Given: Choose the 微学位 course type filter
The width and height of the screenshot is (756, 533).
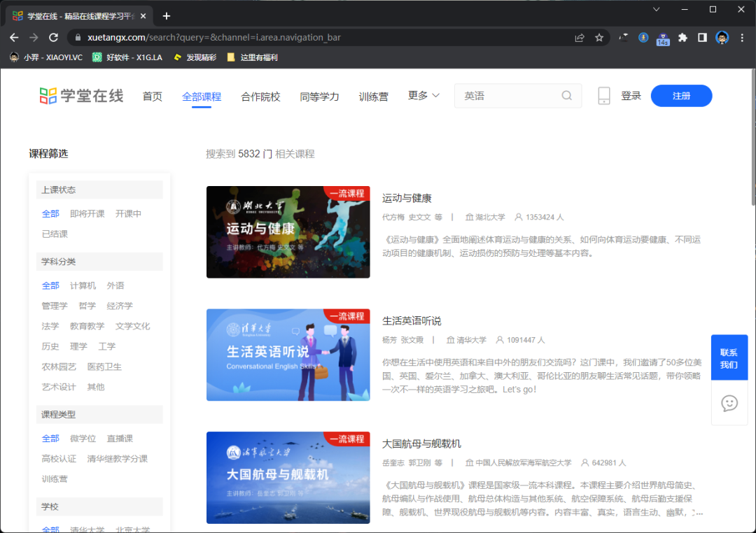Looking at the screenshot, I should (83, 438).
